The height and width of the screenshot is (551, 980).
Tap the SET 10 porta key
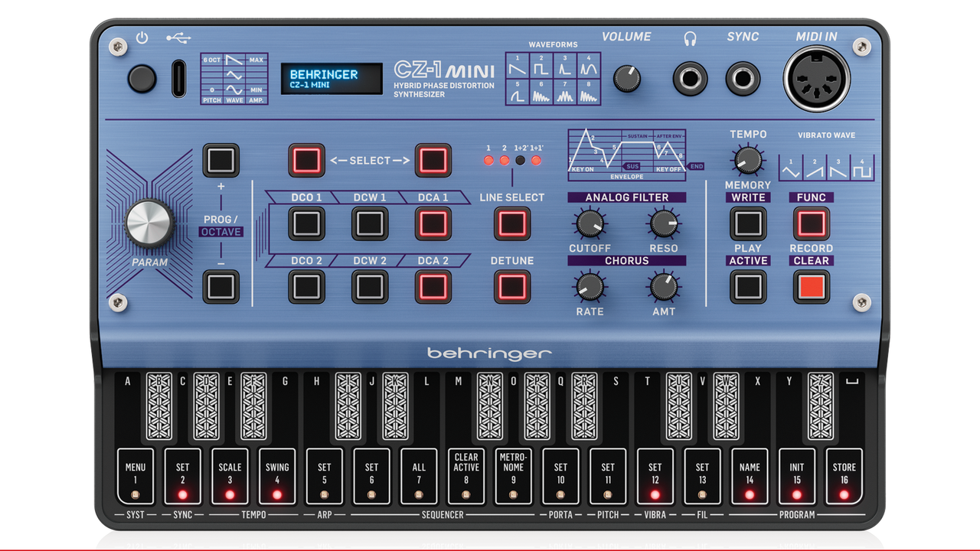[560, 476]
